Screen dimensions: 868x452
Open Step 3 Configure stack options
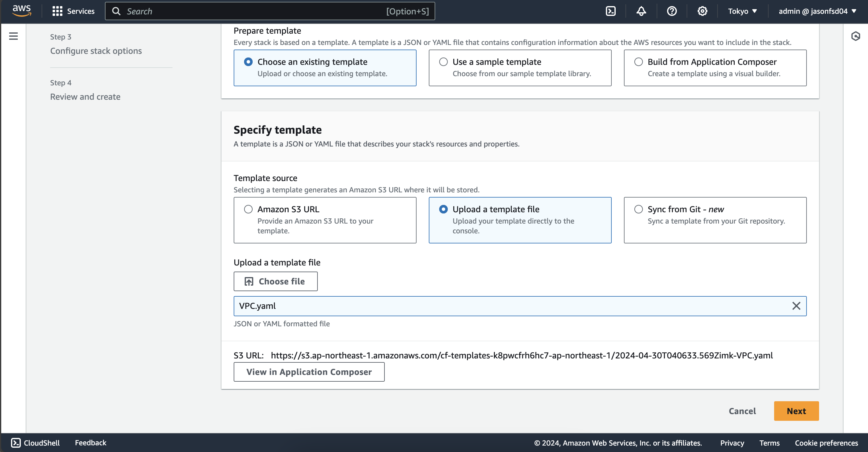coord(95,50)
